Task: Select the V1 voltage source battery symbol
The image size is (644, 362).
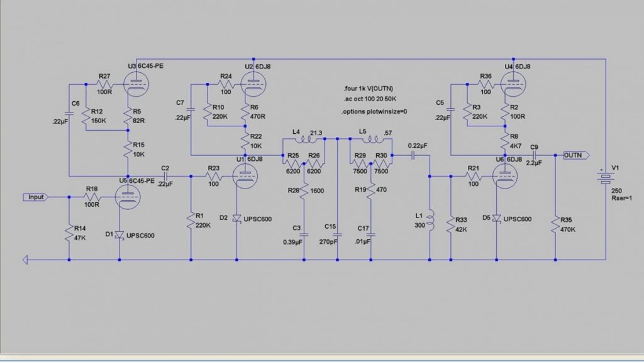Action: pos(606,177)
